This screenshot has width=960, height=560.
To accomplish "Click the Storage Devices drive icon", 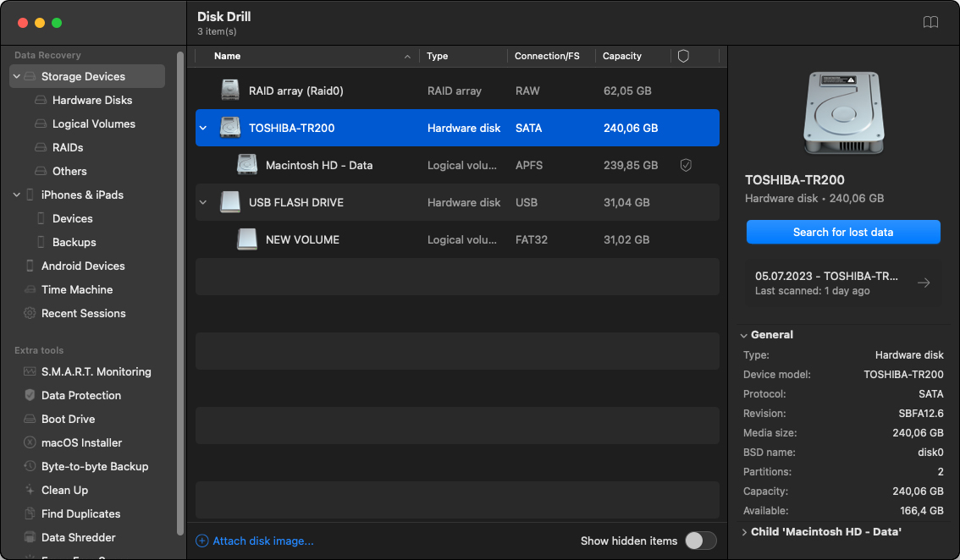I will (x=30, y=76).
